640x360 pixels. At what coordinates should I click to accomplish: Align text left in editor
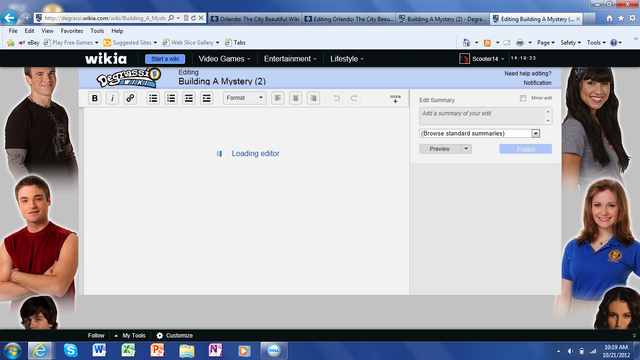coord(278,98)
